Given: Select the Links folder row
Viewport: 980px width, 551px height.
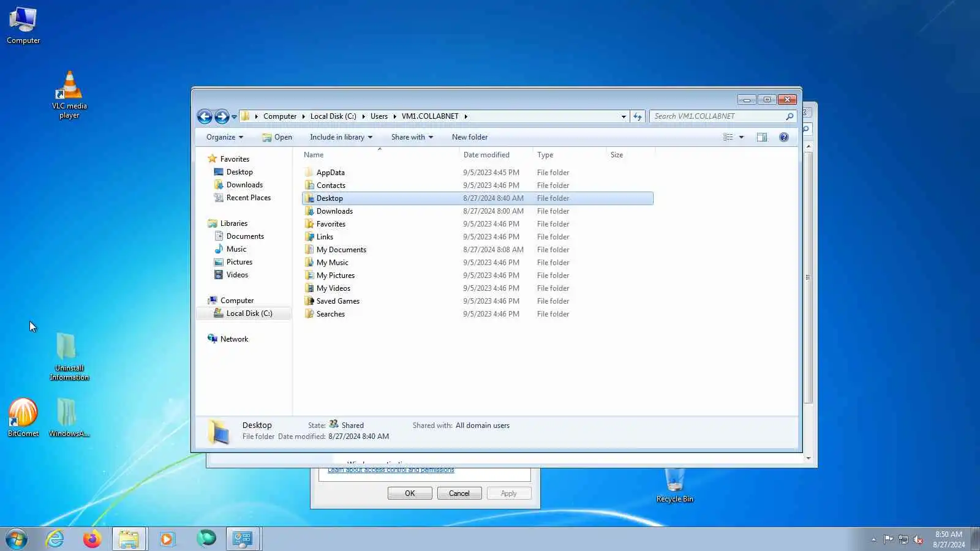Looking at the screenshot, I should tap(478, 237).
